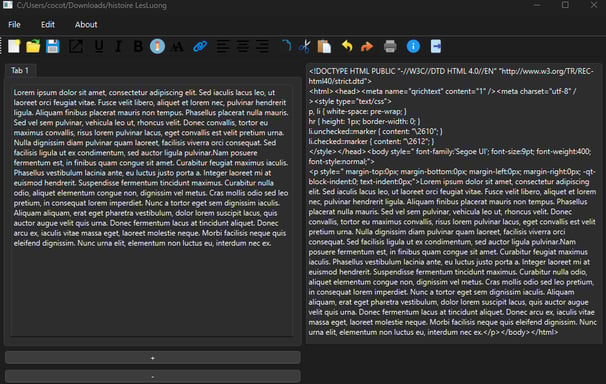Click the HTML source pane starting with DOCTYPE
The height and width of the screenshot is (384, 606).
click(454, 203)
